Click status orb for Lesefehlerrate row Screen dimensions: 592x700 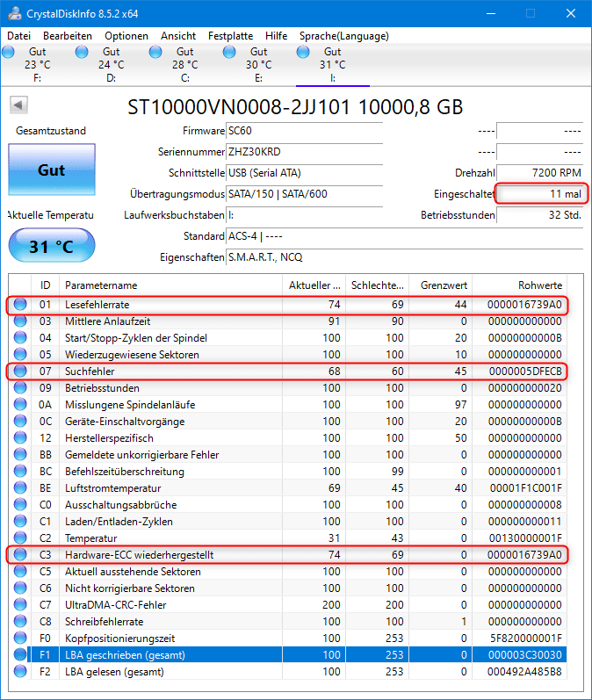(x=20, y=304)
